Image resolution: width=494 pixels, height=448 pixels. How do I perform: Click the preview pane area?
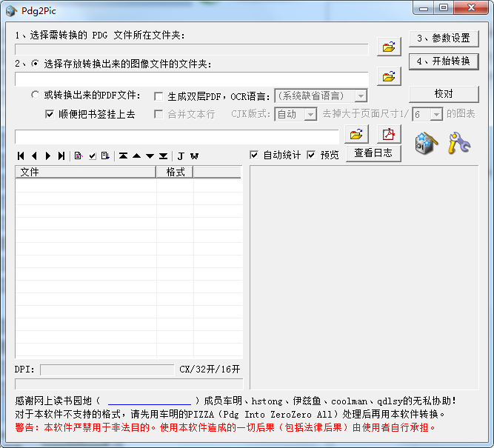coord(364,278)
